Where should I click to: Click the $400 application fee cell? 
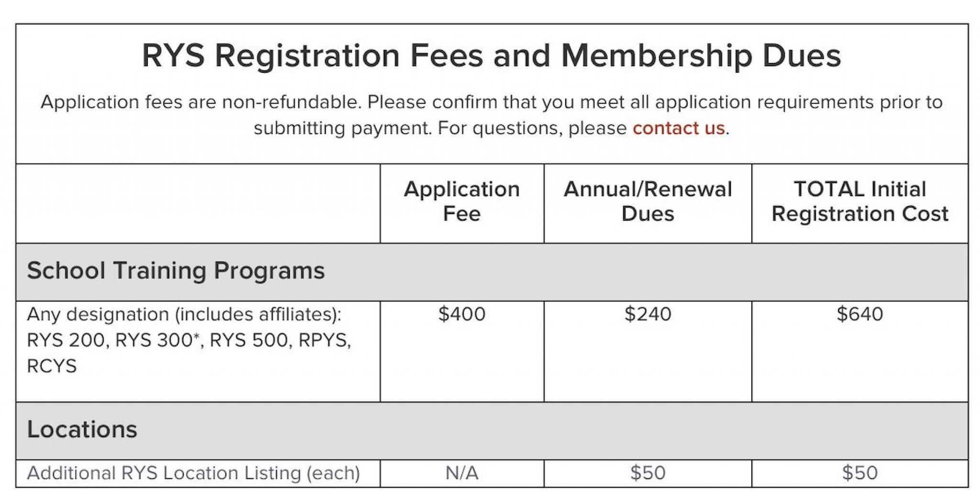coord(461,314)
